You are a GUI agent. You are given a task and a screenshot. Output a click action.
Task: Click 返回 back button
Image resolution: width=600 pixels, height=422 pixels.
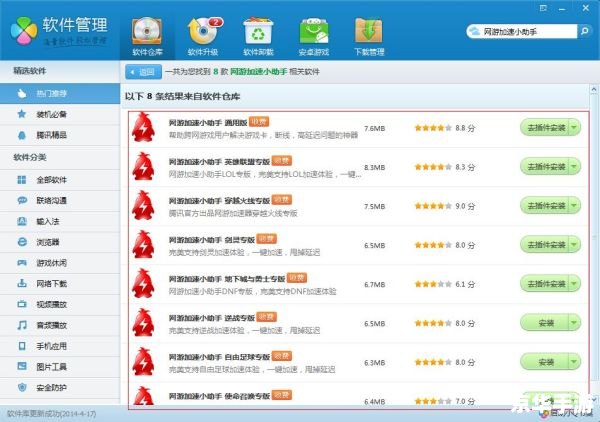(143, 72)
